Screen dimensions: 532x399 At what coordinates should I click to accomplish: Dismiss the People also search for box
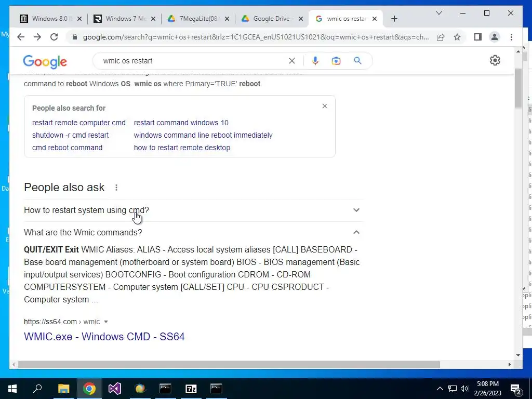[x=325, y=106]
